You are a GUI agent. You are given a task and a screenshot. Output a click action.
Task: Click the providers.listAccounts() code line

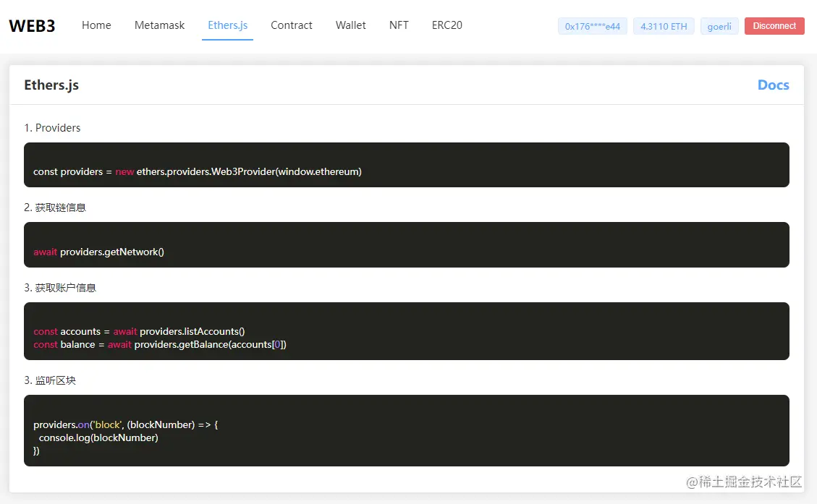coord(139,331)
